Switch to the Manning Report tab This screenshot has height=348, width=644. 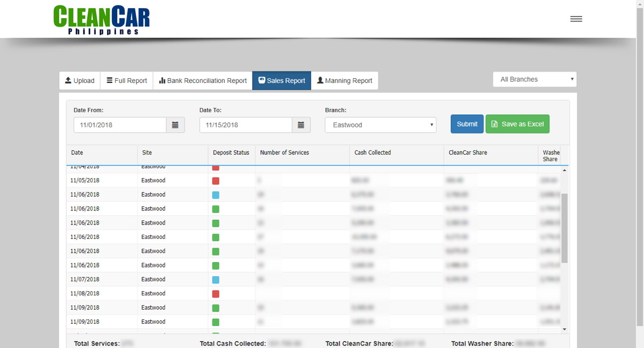pyautogui.click(x=345, y=81)
